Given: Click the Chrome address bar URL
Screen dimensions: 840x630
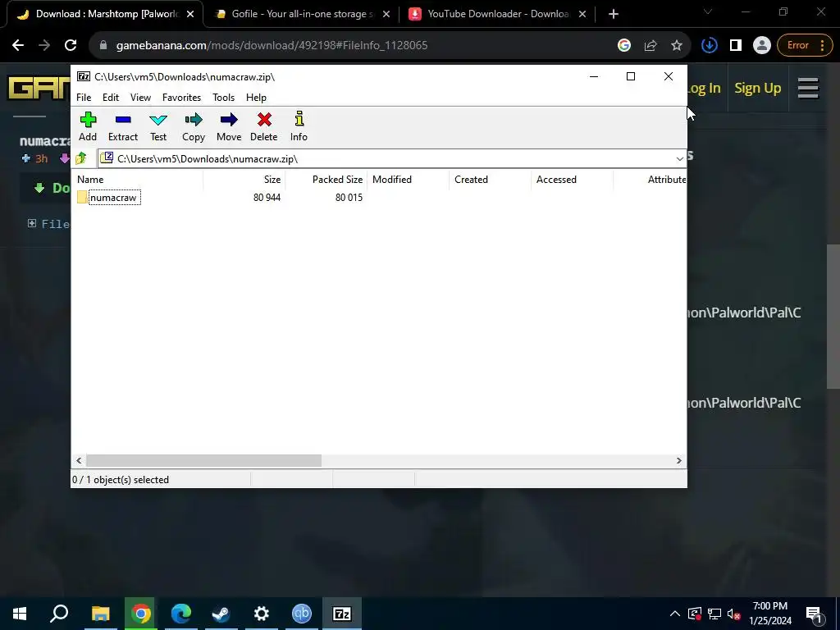Looking at the screenshot, I should [272, 45].
